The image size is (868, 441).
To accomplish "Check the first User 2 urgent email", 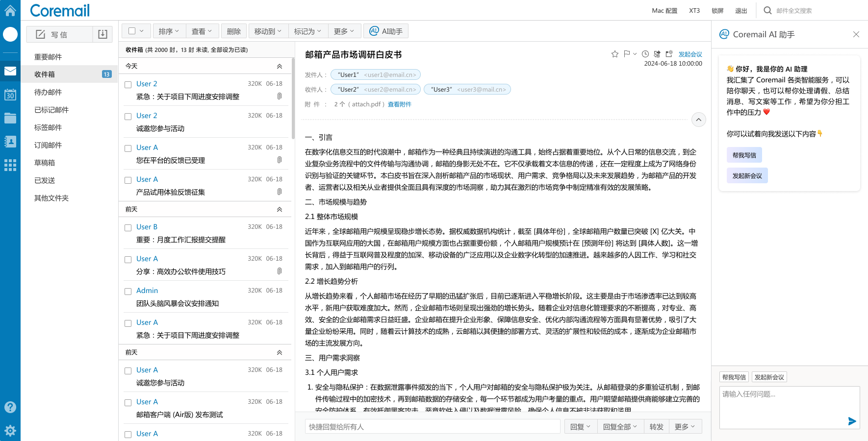I will coord(128,85).
